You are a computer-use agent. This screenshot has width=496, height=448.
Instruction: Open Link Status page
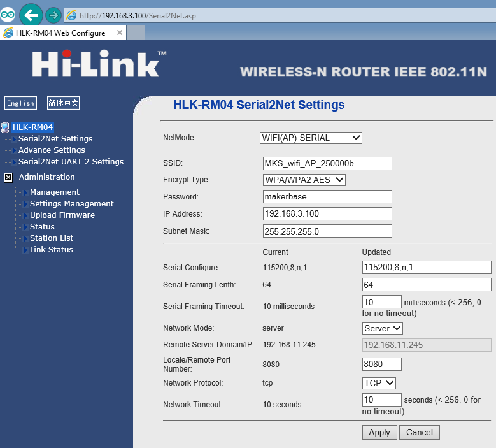pyautogui.click(x=51, y=249)
